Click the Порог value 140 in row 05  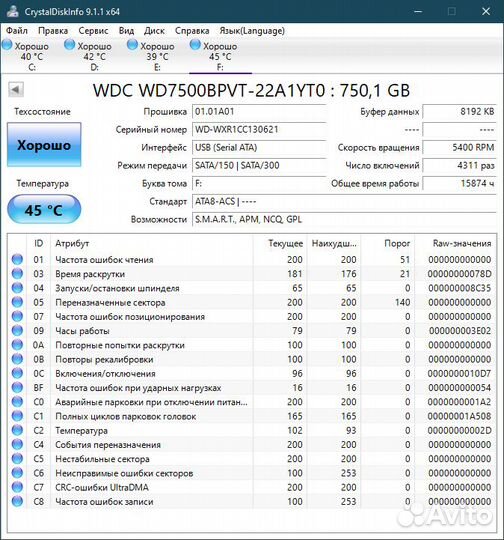pos(402,302)
